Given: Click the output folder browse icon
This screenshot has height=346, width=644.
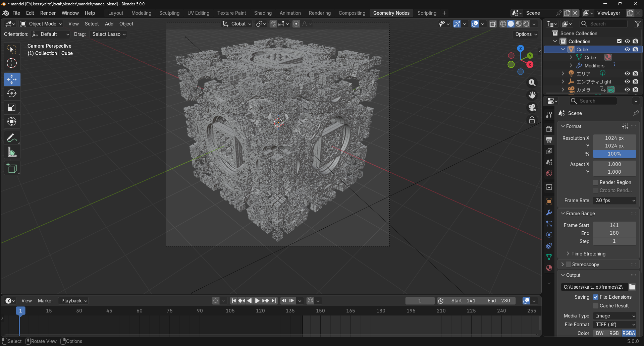Looking at the screenshot, I should click(x=632, y=287).
